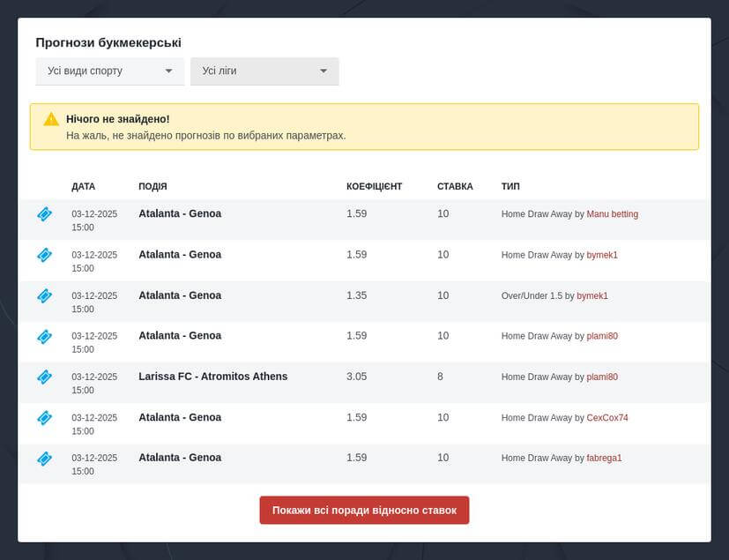
Task: Click ticket icon beside Manu betting tip
Action: click(x=44, y=214)
